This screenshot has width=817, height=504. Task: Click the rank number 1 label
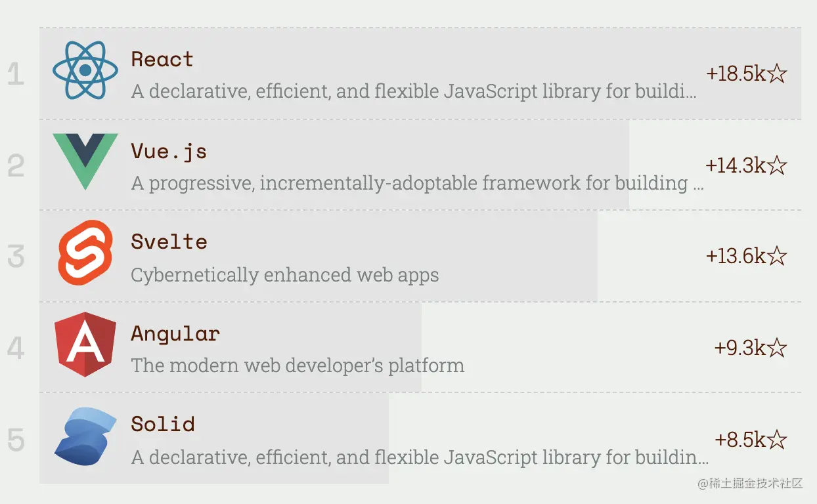(x=16, y=74)
